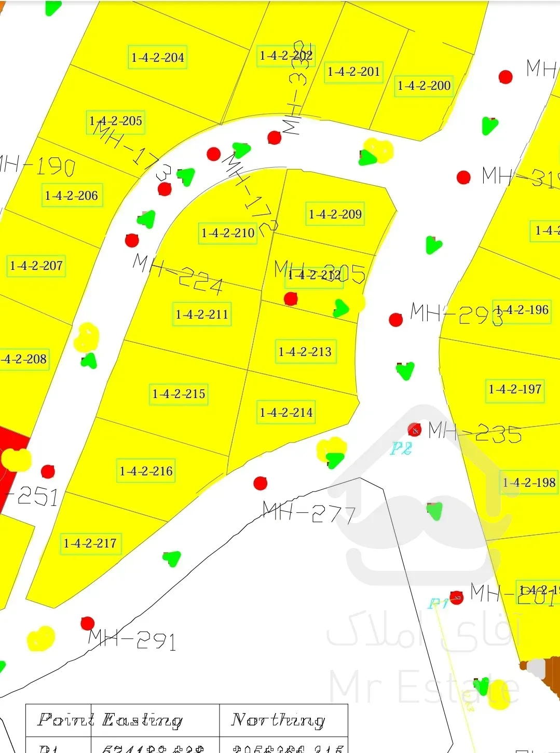The image size is (560, 753).
Task: Click the cyan P2 point label
Action: [x=401, y=448]
